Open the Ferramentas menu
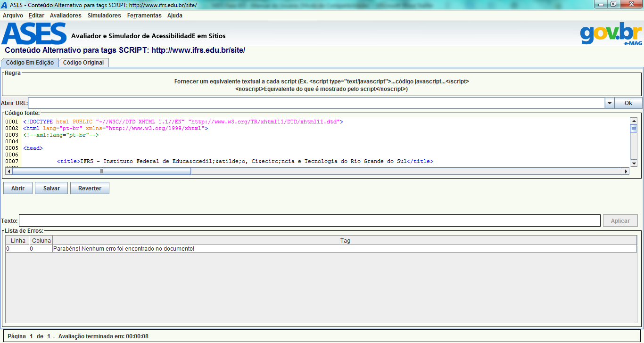 click(x=144, y=16)
